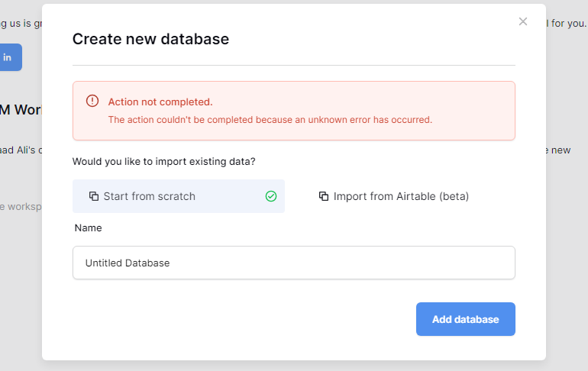Focus the Untitled Database name field
588x371 pixels.
(x=294, y=263)
